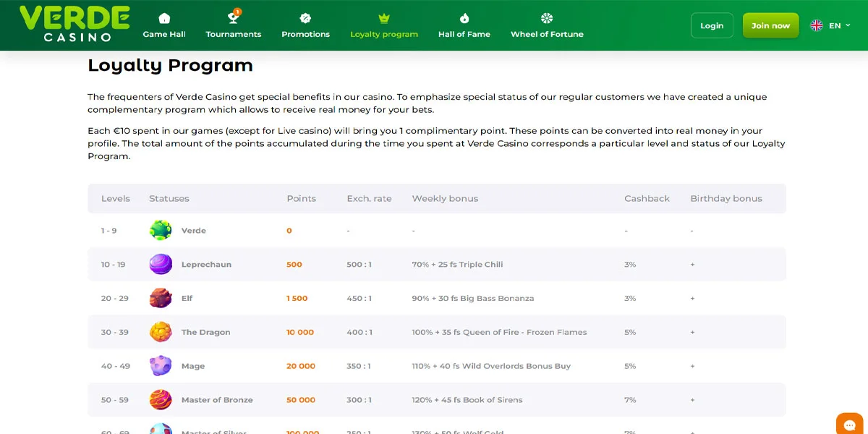Click the Wheel of Fortune wheel icon

coord(547,18)
